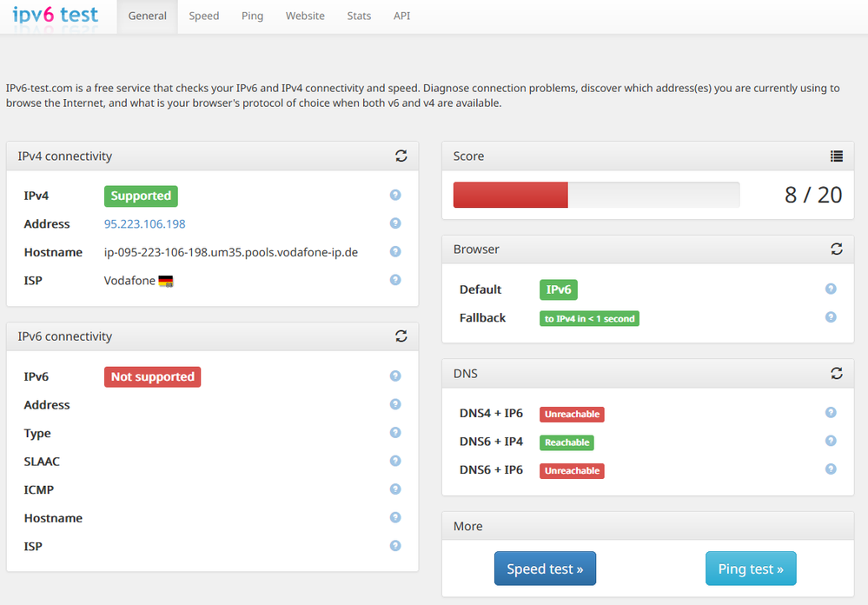Open help icon for IPv4 Hostname row
The image size is (868, 605).
[395, 251]
